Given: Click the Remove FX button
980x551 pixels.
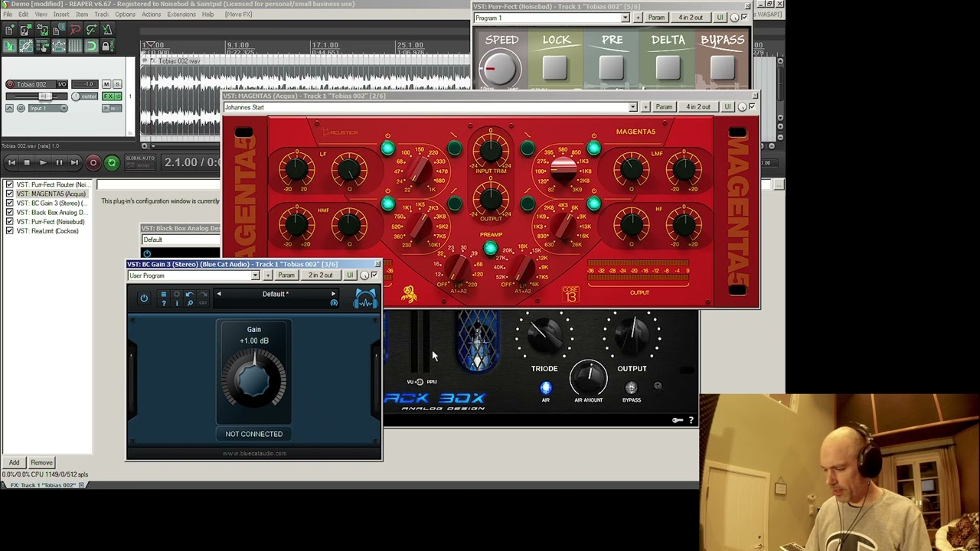Looking at the screenshot, I should tap(41, 462).
